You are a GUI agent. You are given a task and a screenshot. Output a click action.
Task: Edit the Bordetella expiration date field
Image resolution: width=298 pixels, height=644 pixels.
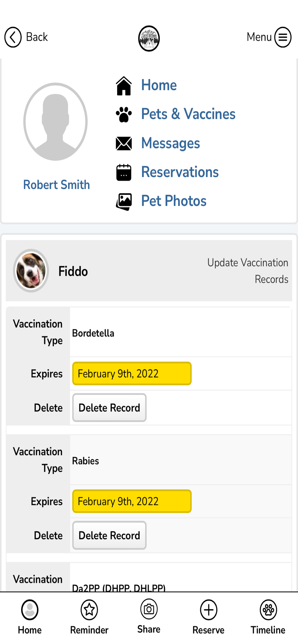tap(132, 374)
